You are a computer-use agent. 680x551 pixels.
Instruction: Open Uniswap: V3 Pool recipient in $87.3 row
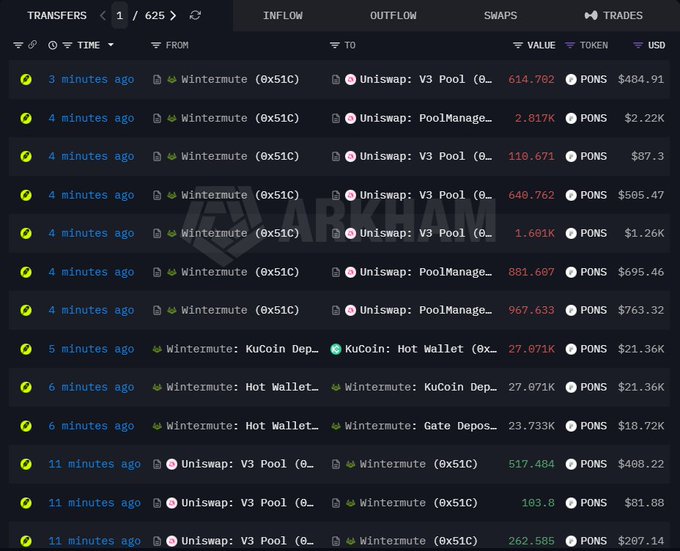tap(425, 156)
